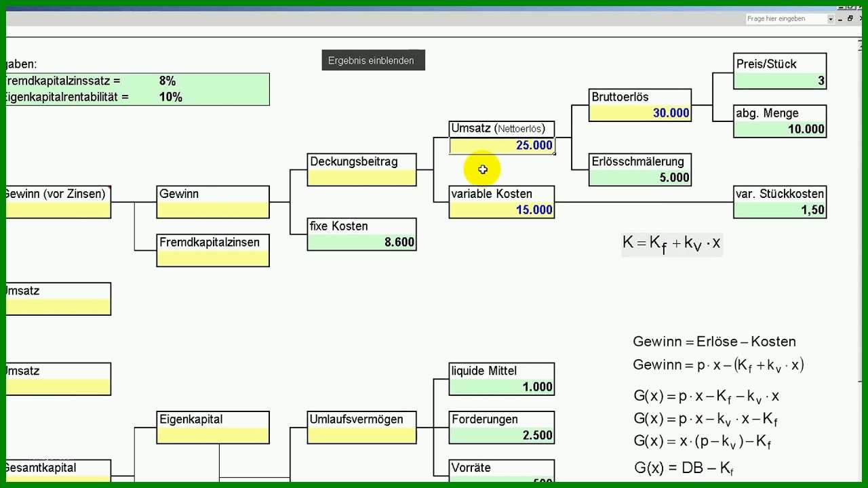Click the 'variable Kosten' label
The height and width of the screenshot is (488, 868).
coord(492,194)
